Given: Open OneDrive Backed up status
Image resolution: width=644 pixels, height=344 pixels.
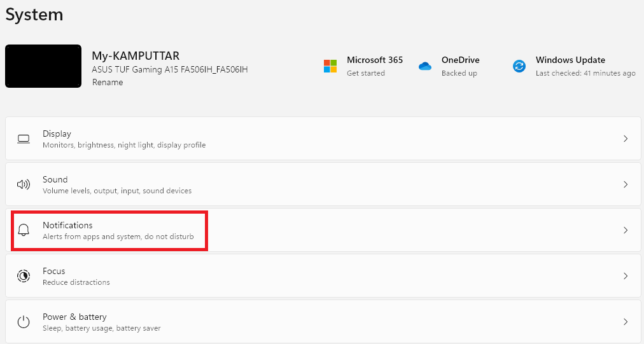Looking at the screenshot, I should (459, 73).
